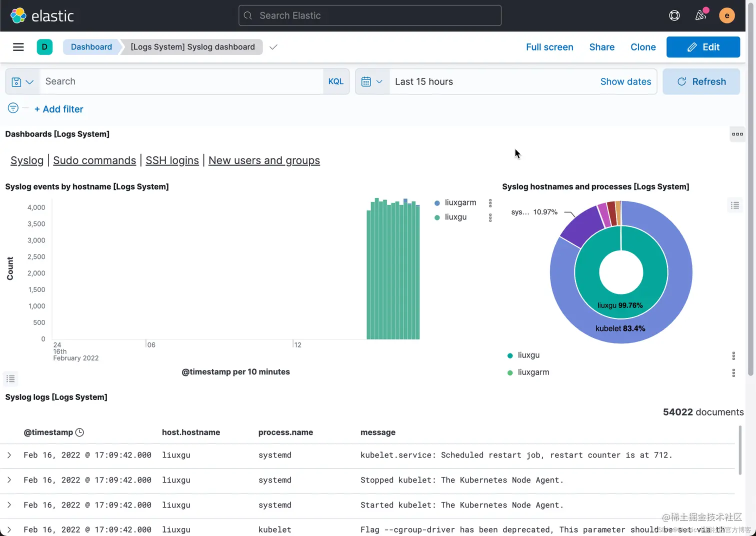Viewport: 756px width, 536px height.
Task: Open the date quick menu dropdown
Action: tap(372, 81)
